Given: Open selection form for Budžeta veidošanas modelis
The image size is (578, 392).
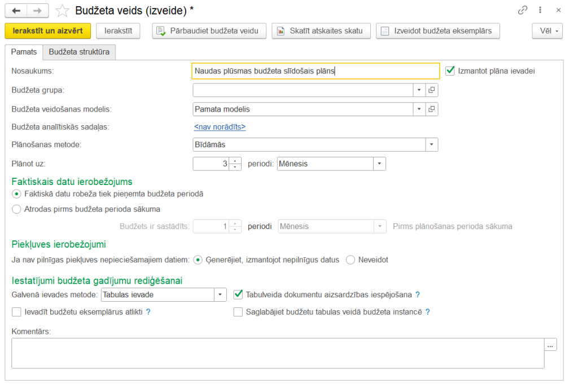Looking at the screenshot, I should pyautogui.click(x=431, y=109).
